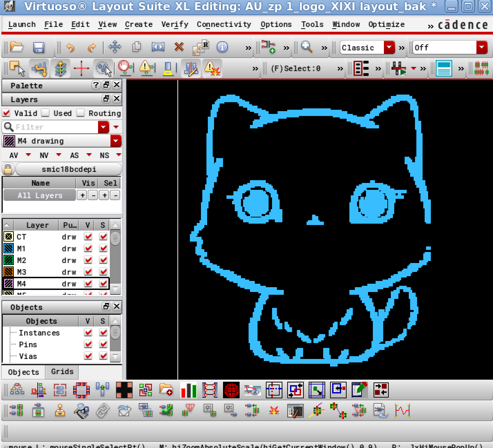The image size is (493, 448).
Task: Open the Create menu
Action: coord(139,24)
